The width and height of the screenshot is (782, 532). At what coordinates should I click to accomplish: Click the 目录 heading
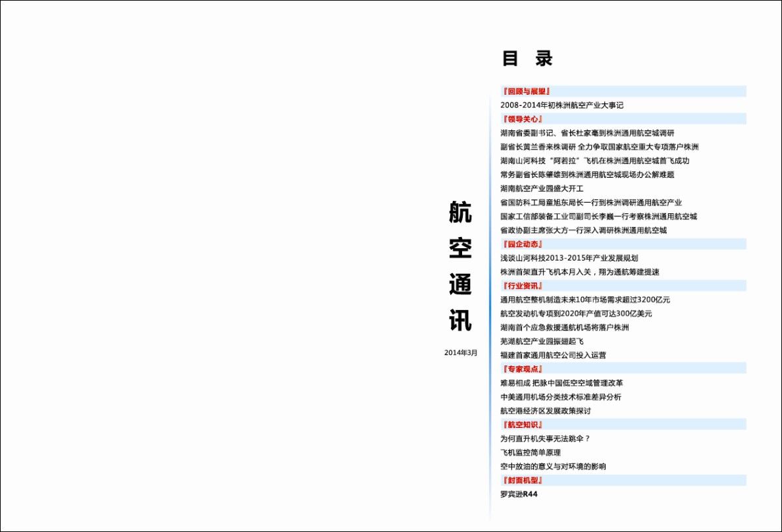527,59
